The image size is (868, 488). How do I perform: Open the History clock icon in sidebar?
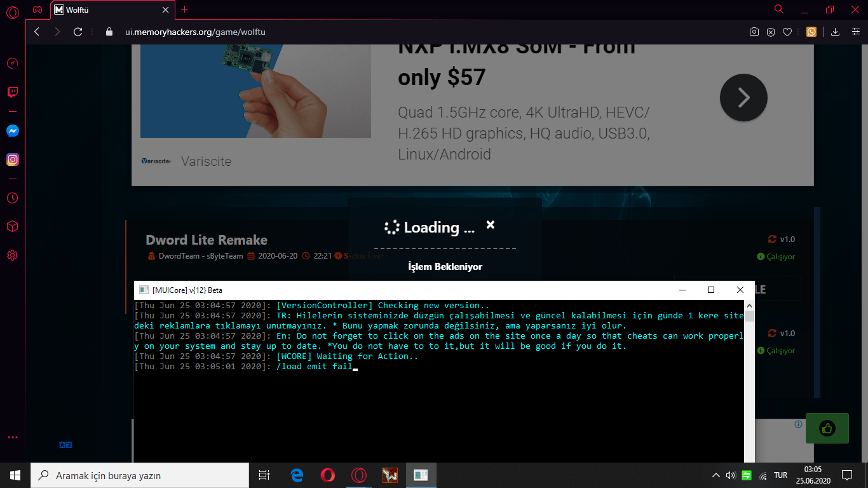pos(12,198)
